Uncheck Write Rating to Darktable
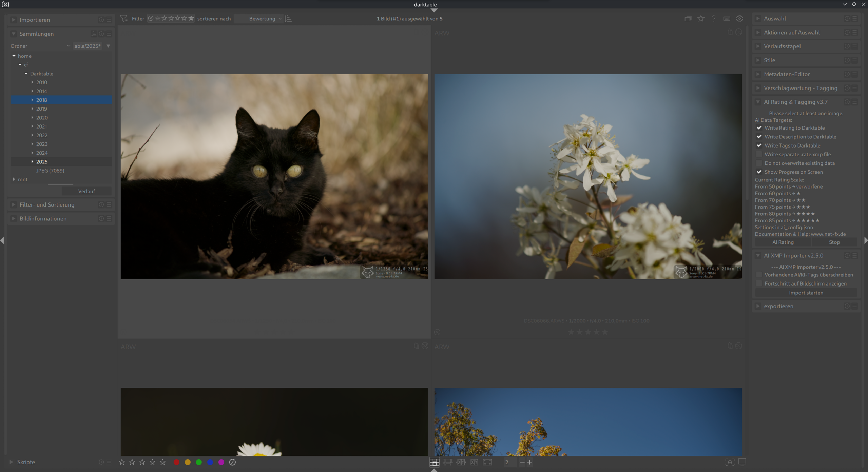Screen dimensions: 868x472 759,128
